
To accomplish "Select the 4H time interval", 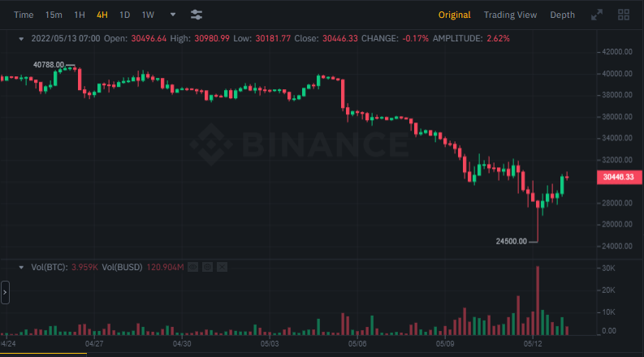I will 102,15.
